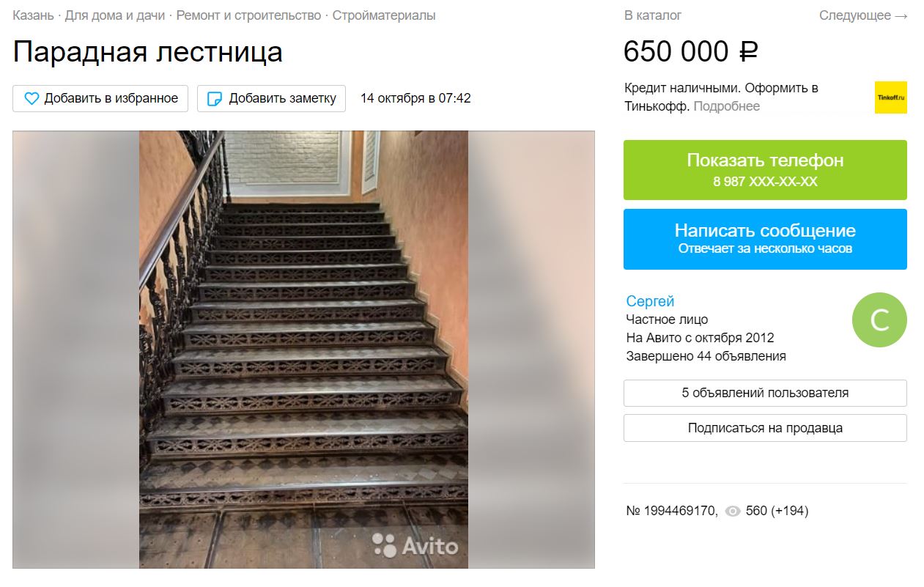924x587 pixels.
Task: View 5 объявлений пользователя
Action: click(765, 393)
